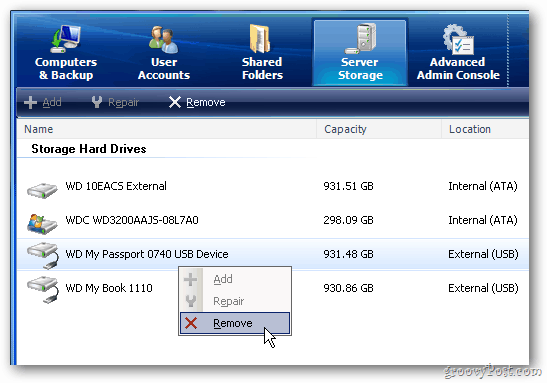Click the 298.09 GB capacity value

348,220
